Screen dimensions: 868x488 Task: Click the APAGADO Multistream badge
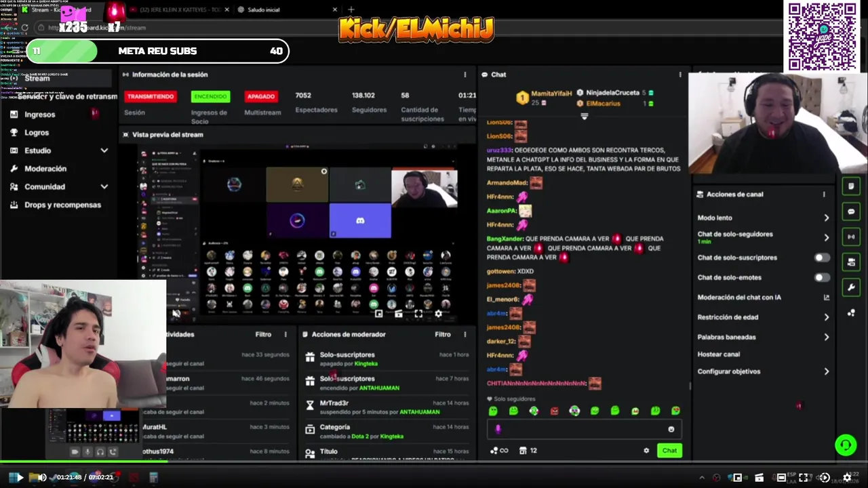(261, 97)
